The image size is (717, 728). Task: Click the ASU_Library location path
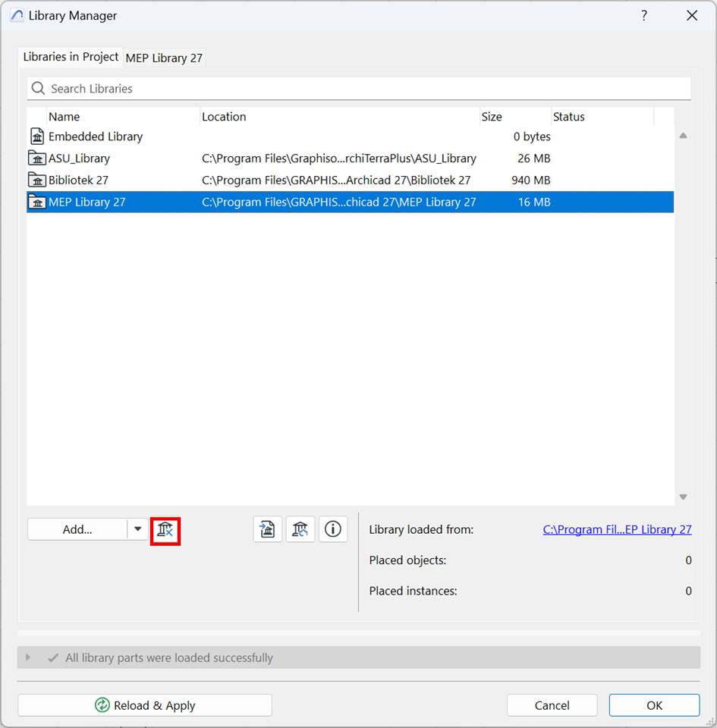pos(339,158)
